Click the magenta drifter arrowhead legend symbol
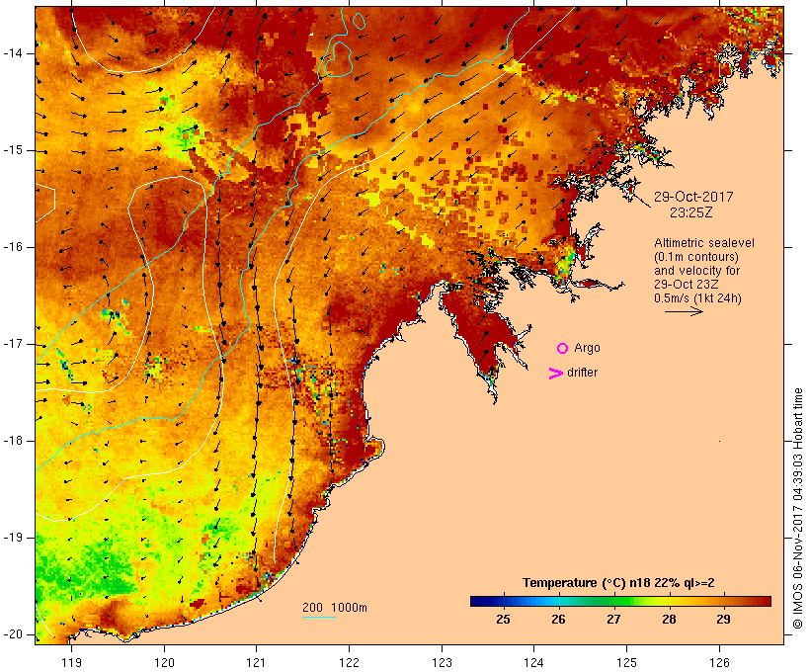Screen dimensions: 810x672 (555, 374)
